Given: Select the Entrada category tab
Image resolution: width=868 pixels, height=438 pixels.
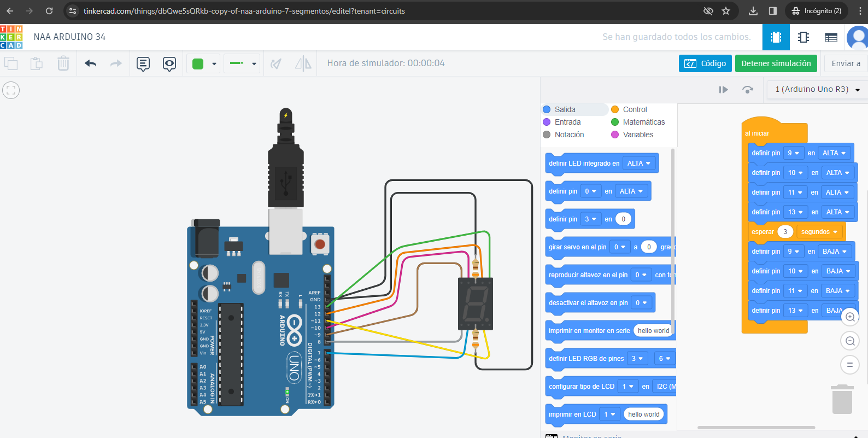Looking at the screenshot, I should pos(567,122).
